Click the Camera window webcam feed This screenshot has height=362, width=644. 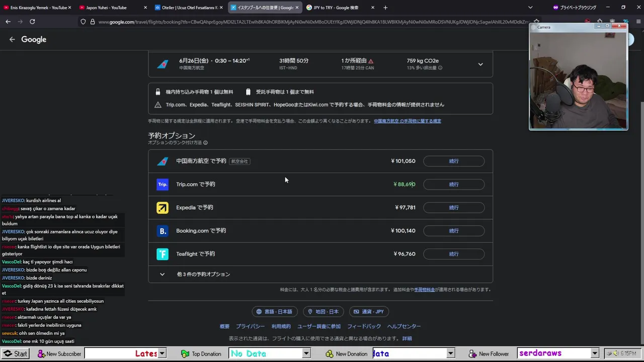coord(578,80)
